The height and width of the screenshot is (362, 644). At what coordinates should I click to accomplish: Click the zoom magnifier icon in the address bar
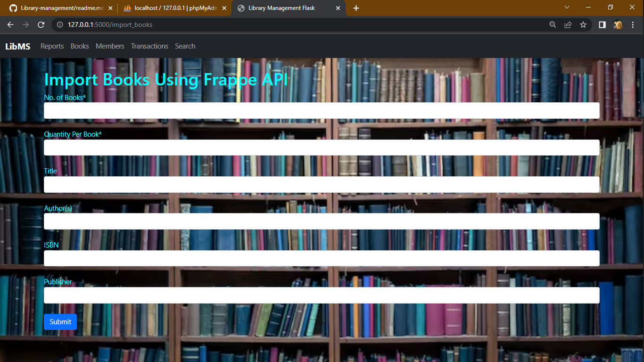552,25
